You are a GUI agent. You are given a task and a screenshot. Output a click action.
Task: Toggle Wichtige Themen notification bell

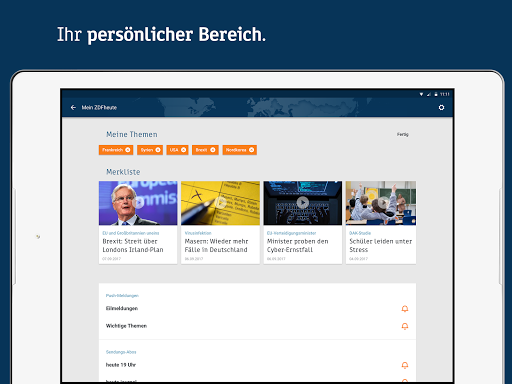[405, 326]
